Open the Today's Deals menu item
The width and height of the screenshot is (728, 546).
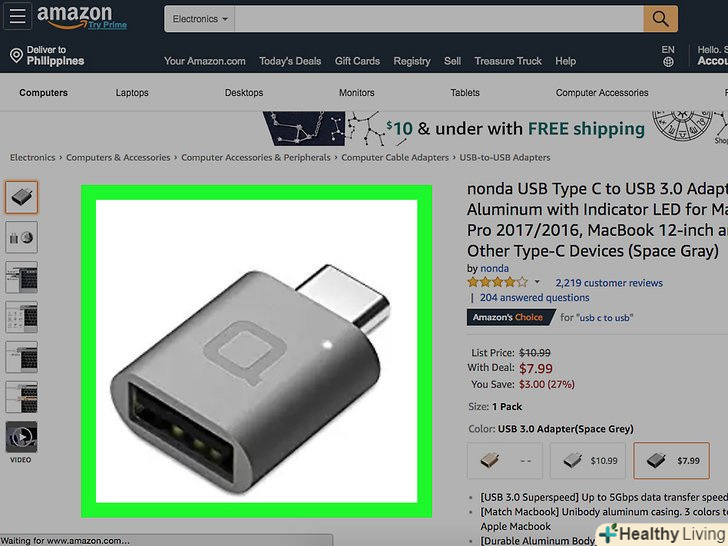point(290,61)
